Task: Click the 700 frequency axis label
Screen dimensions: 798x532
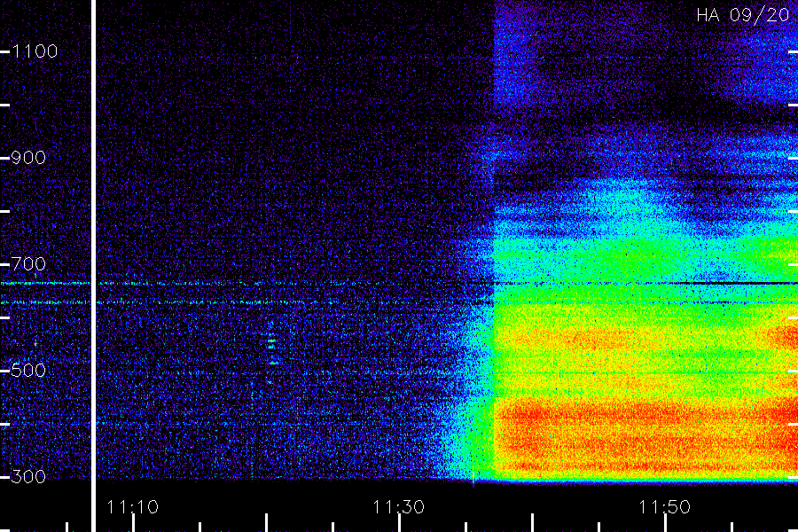Action: tap(28, 264)
